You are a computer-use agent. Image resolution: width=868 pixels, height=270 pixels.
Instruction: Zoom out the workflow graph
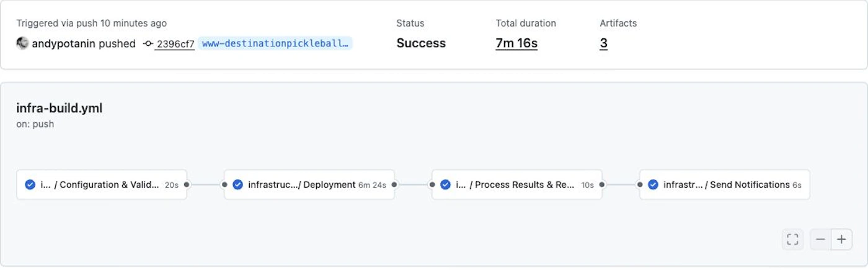tap(820, 240)
